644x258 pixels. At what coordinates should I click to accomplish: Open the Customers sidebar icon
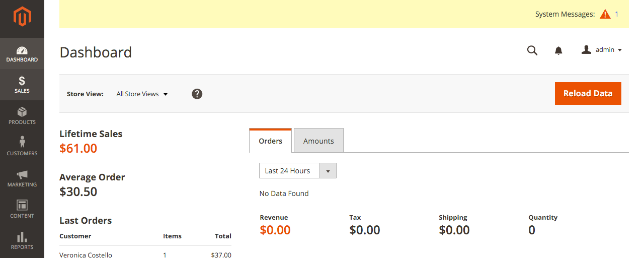pos(22,143)
